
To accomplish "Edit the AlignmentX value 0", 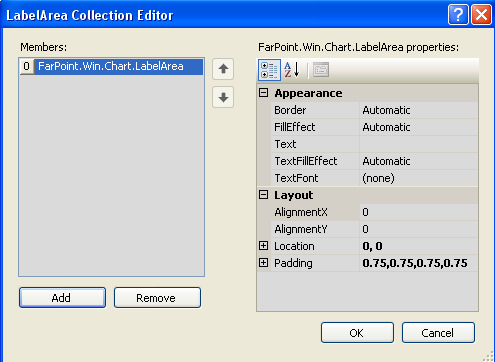I will click(x=419, y=212).
